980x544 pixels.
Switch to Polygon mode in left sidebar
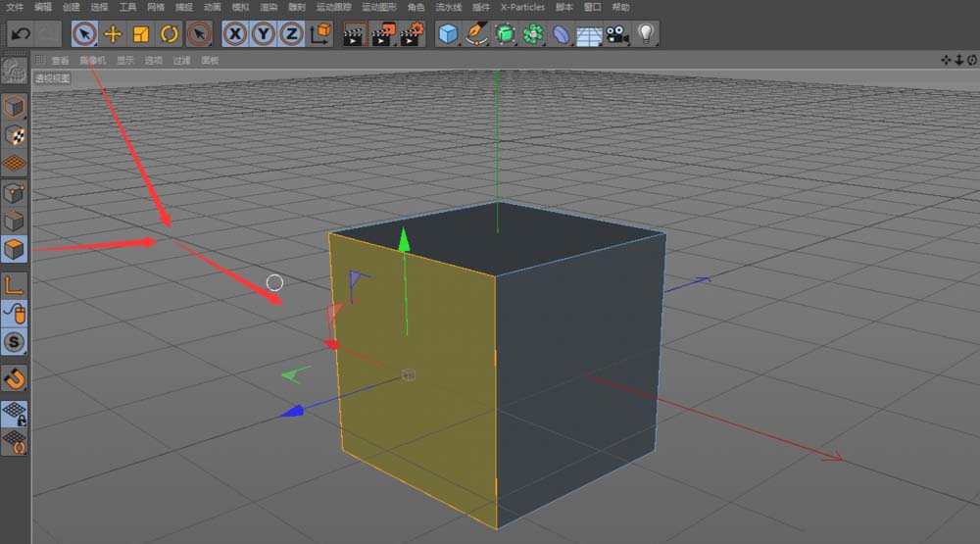15,249
